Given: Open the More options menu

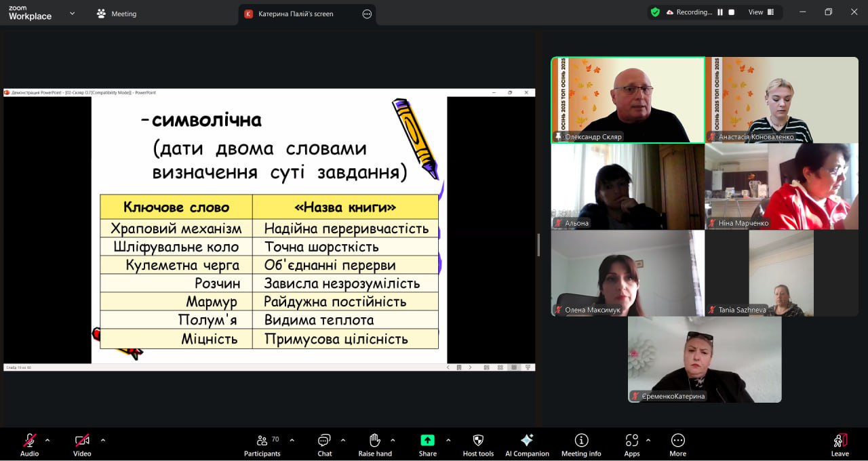Looking at the screenshot, I should [677, 445].
